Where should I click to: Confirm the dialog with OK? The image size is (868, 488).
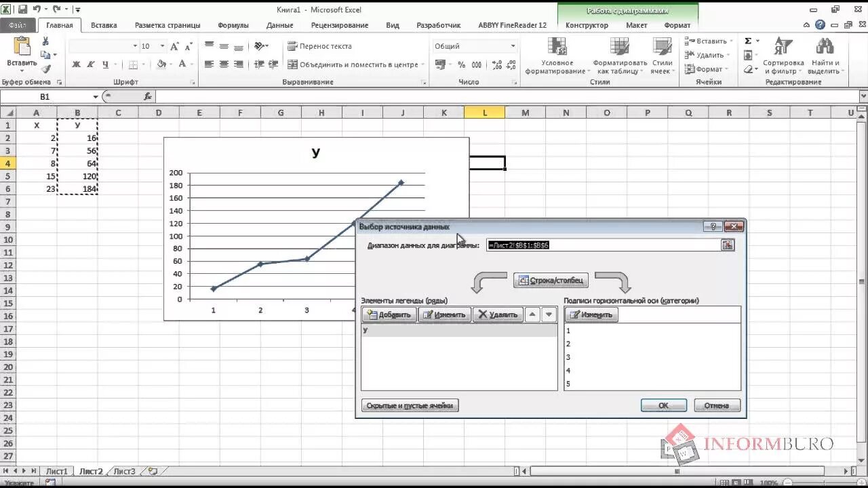[663, 405]
